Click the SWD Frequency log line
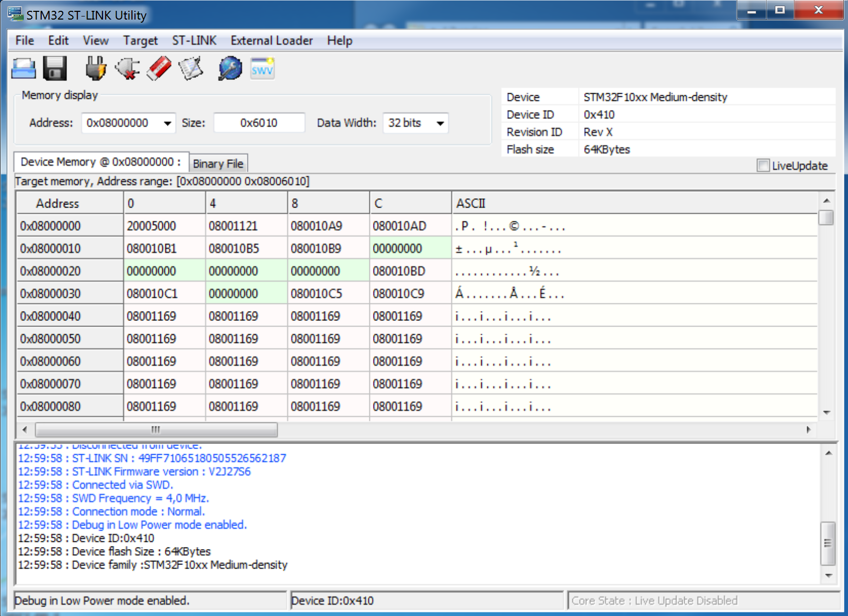The image size is (848, 616). 113,499
